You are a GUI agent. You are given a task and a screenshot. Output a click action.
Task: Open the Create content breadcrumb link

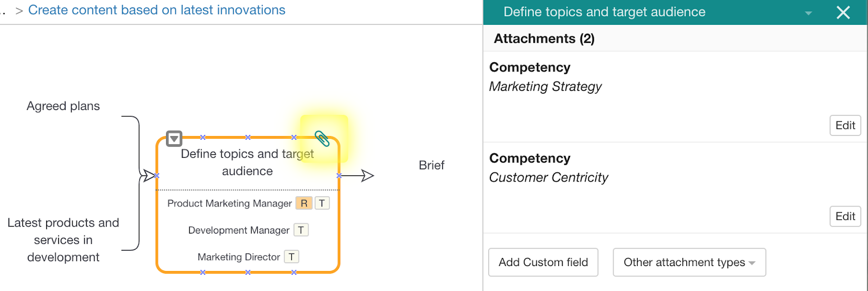coord(156,10)
